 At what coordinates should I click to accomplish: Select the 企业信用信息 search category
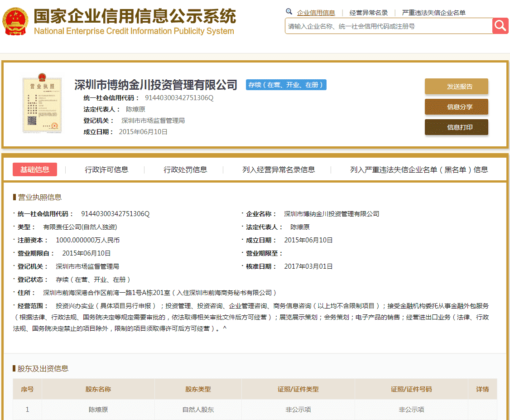316,13
